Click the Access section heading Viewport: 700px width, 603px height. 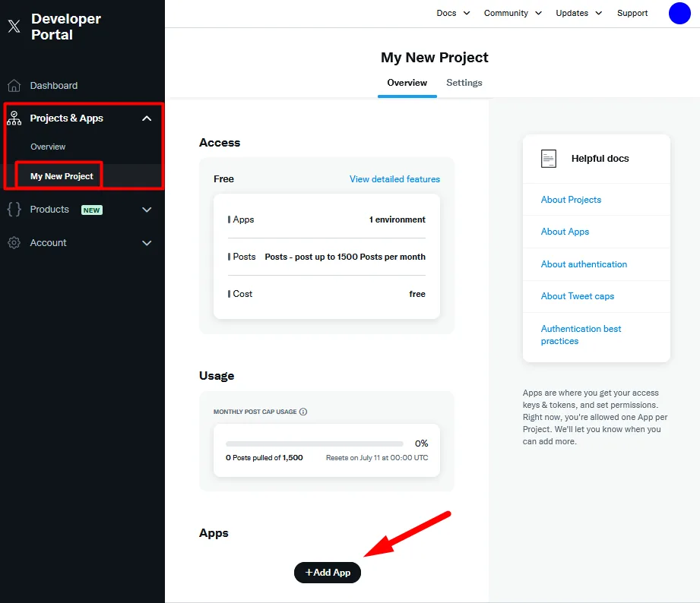coord(220,143)
